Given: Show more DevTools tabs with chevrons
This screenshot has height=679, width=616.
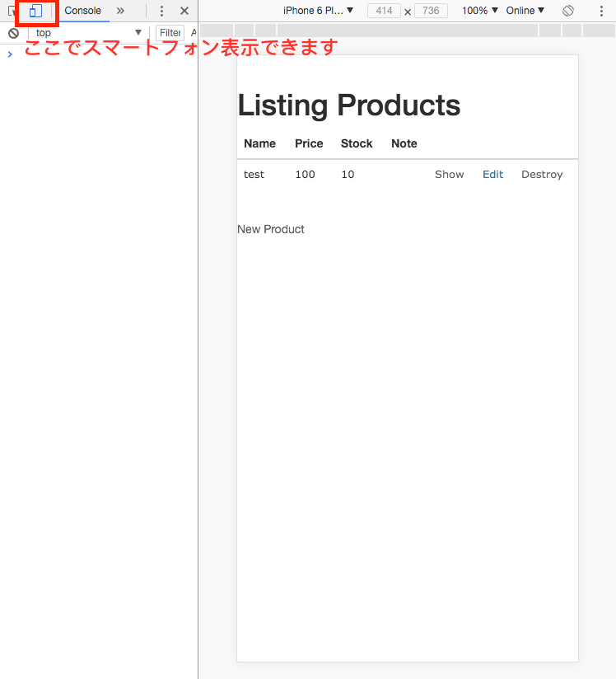Looking at the screenshot, I should point(120,11).
